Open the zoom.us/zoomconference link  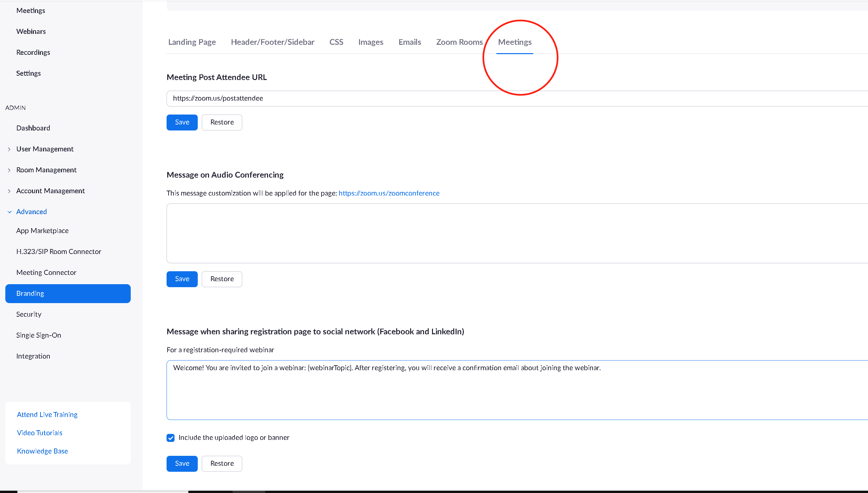click(x=389, y=193)
